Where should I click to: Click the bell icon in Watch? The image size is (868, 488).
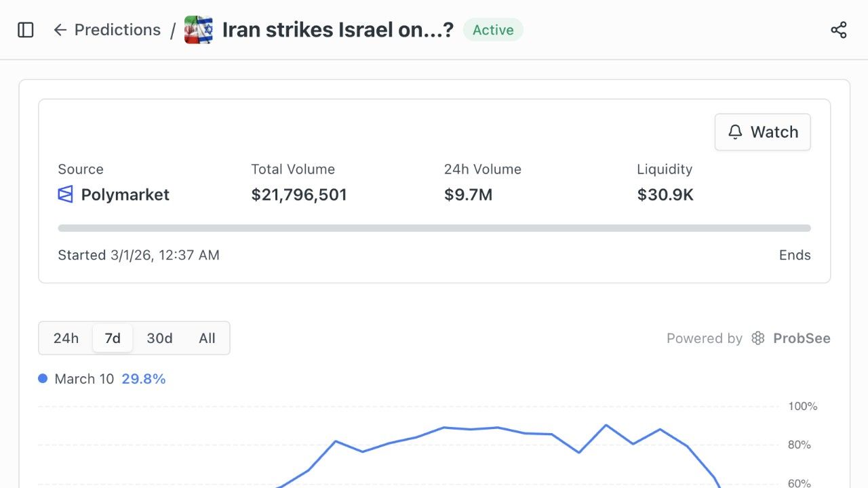[x=735, y=132]
